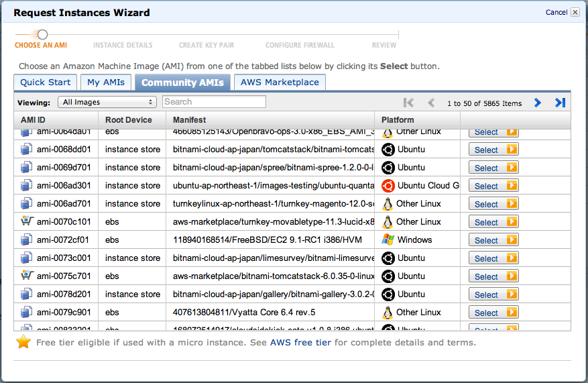Select AMI ami-006ad701
Image resolution: width=588 pixels, height=383 pixels.
coord(493,204)
